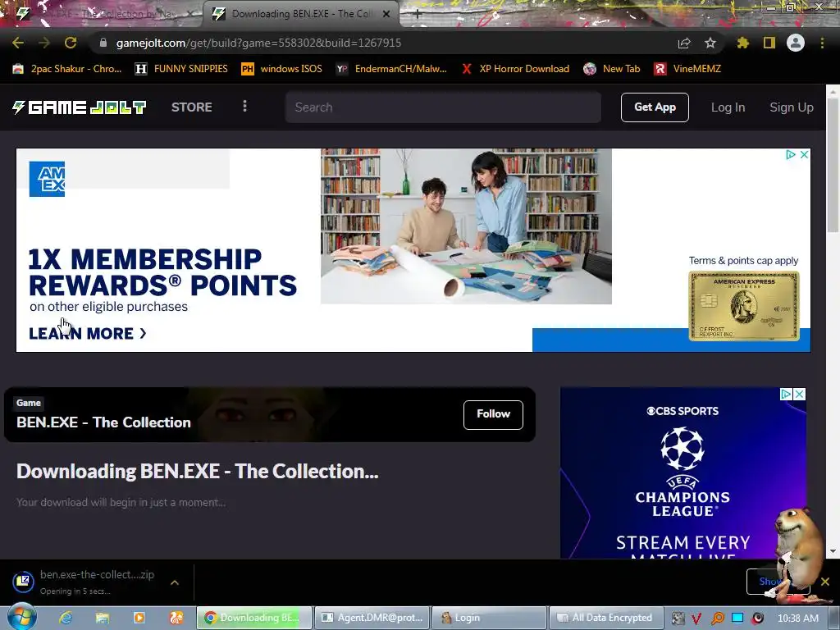Viewport: 840px width, 630px height.
Task: Toggle the browser side panel icon
Action: click(769, 43)
